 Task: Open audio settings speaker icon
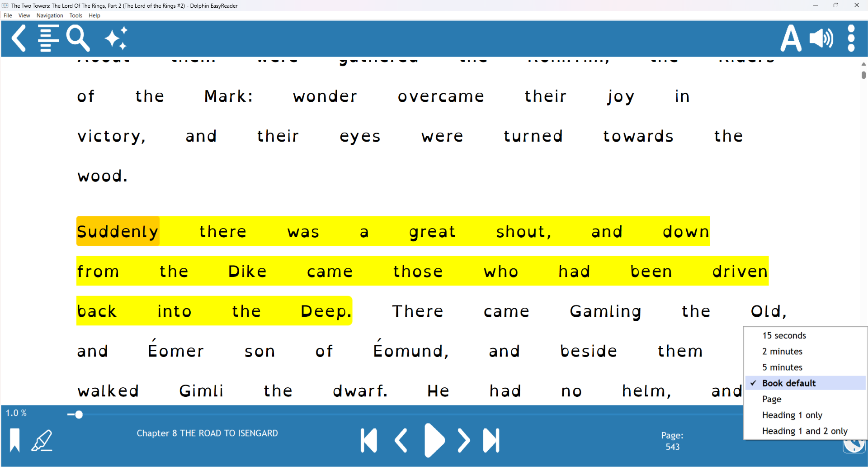tap(821, 38)
